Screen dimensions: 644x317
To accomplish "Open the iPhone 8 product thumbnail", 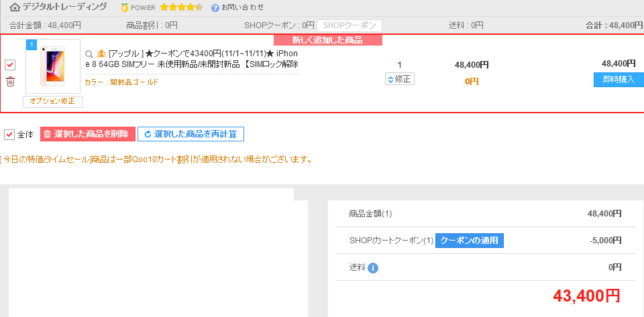I will 53,66.
